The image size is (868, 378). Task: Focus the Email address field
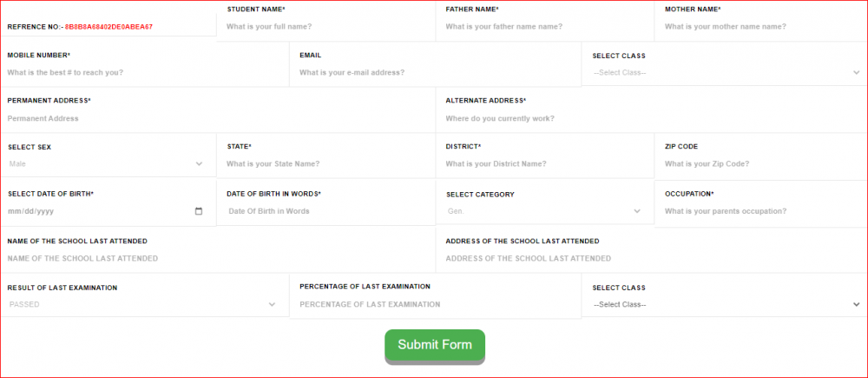click(435, 72)
